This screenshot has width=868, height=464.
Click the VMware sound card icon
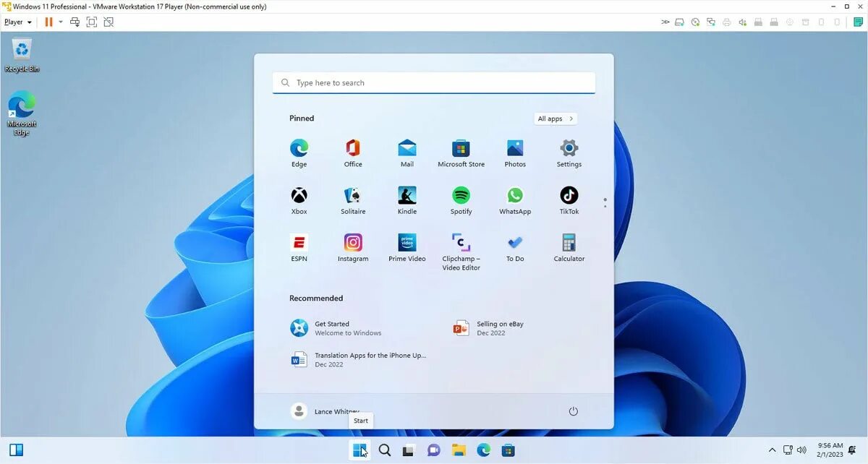pos(743,22)
